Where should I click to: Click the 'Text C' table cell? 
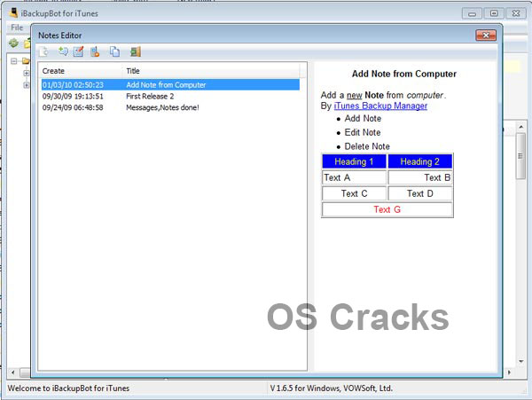354,193
